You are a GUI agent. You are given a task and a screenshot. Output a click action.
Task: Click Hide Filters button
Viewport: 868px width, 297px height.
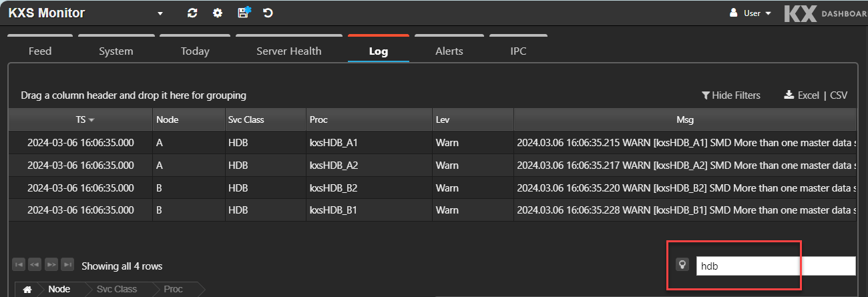(731, 95)
